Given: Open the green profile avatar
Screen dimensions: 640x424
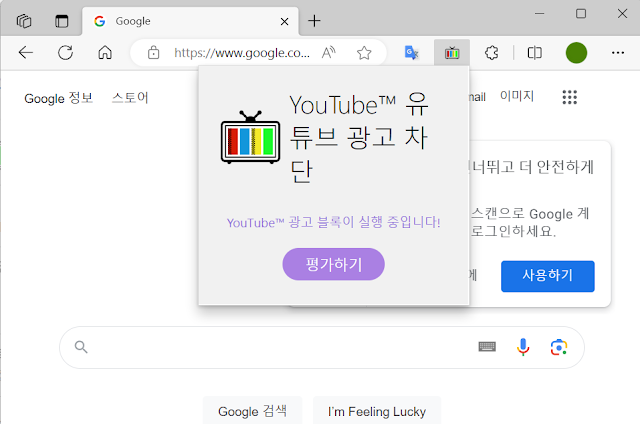Looking at the screenshot, I should click(x=576, y=53).
